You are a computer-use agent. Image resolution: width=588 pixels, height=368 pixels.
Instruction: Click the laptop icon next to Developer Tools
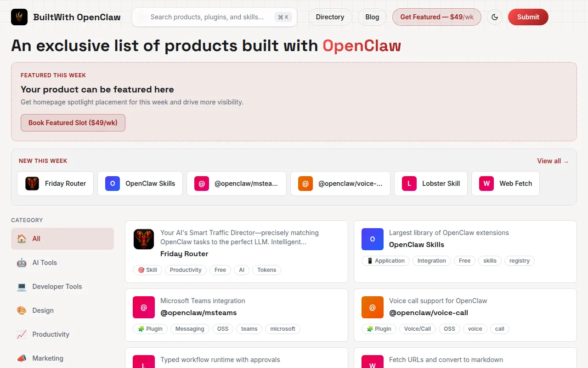[x=22, y=287]
